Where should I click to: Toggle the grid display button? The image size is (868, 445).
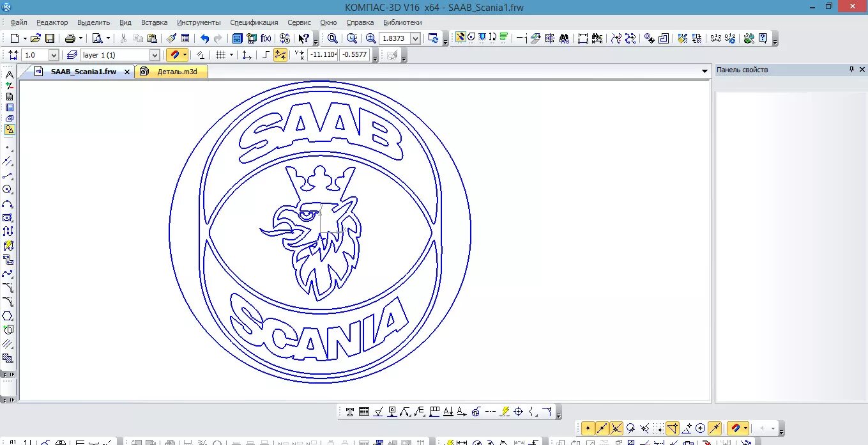tap(220, 55)
